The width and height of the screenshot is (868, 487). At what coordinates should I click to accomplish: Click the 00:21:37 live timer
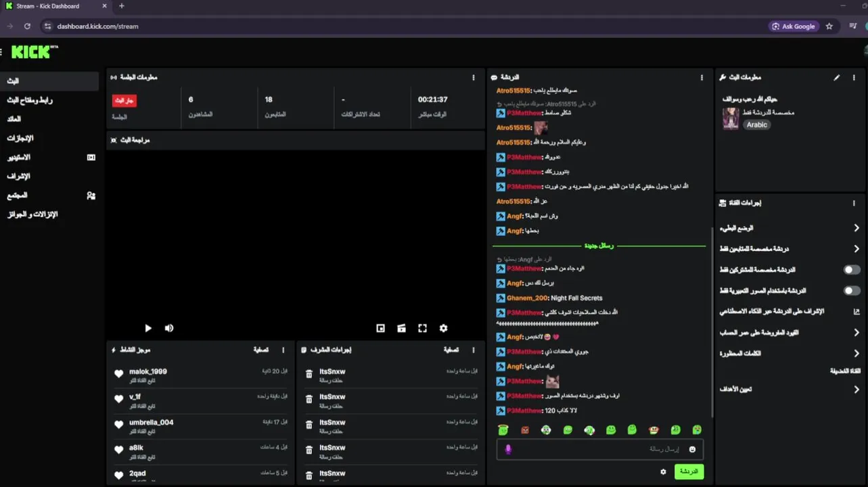(x=432, y=99)
